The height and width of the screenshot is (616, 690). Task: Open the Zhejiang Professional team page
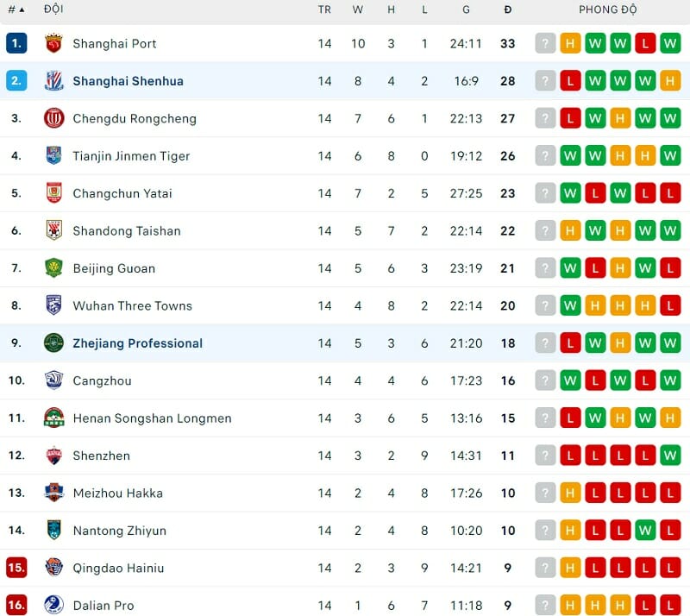pos(137,343)
